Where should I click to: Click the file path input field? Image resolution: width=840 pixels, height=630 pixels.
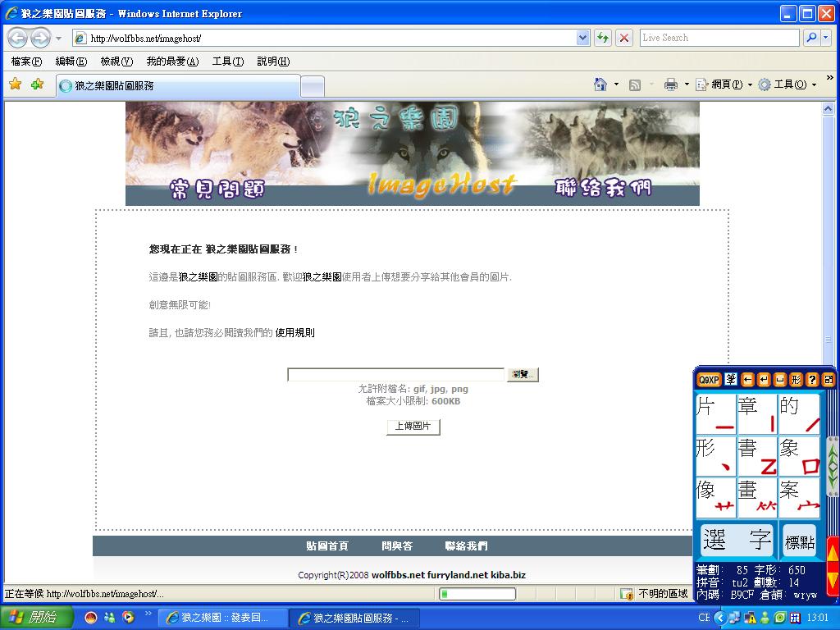[396, 374]
